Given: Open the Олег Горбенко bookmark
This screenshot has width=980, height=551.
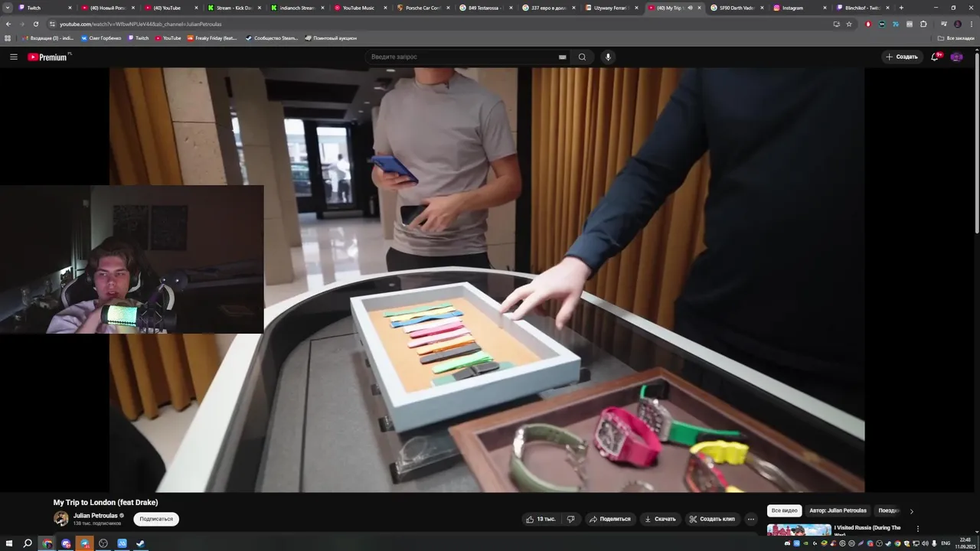Looking at the screenshot, I should (101, 37).
